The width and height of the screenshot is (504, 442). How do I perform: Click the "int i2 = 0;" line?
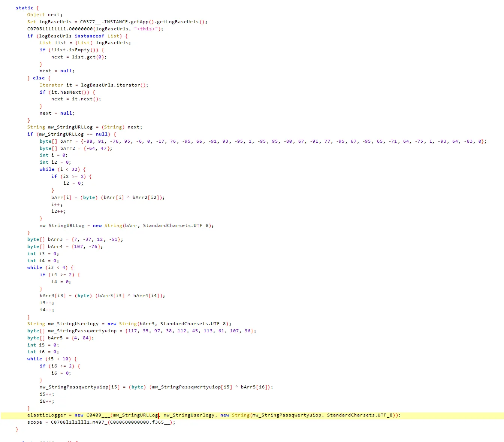click(55, 162)
